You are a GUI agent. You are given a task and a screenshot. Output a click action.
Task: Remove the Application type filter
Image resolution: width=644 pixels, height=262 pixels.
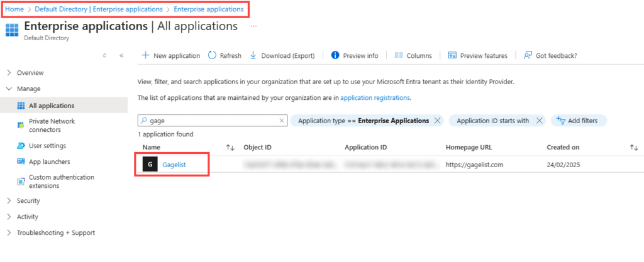click(x=437, y=121)
